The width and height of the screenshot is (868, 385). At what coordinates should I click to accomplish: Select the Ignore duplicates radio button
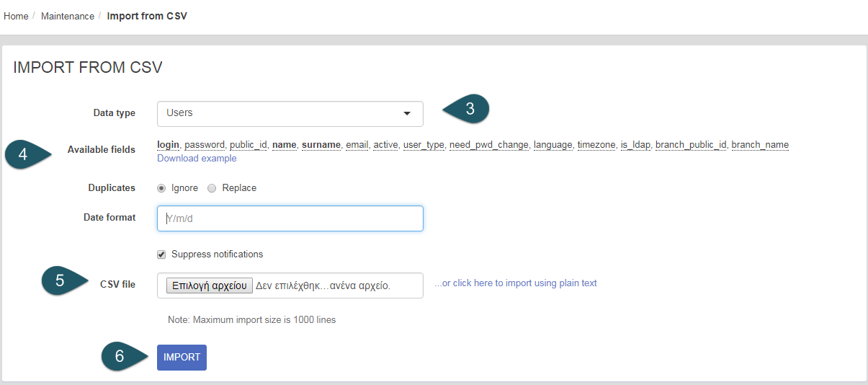(161, 188)
